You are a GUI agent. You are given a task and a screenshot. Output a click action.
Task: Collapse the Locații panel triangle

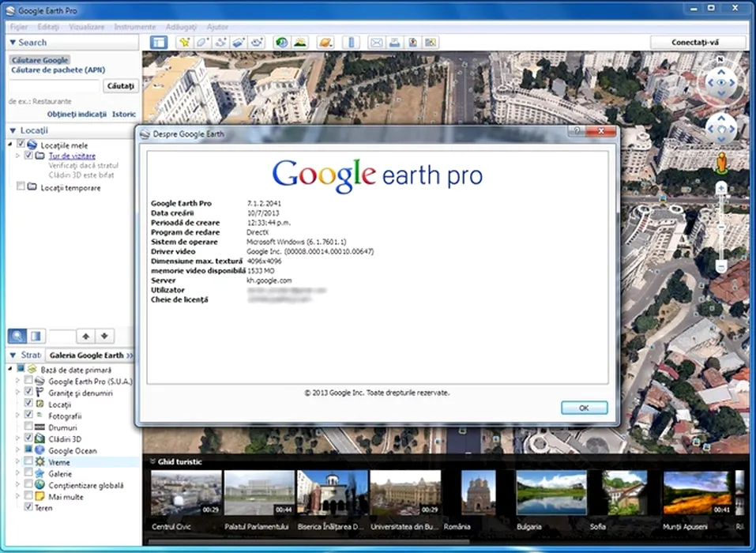[x=13, y=130]
